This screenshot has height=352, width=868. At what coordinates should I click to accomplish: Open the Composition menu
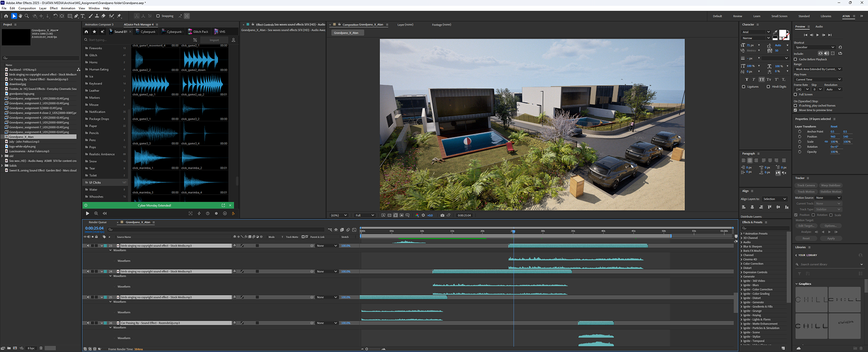click(27, 8)
